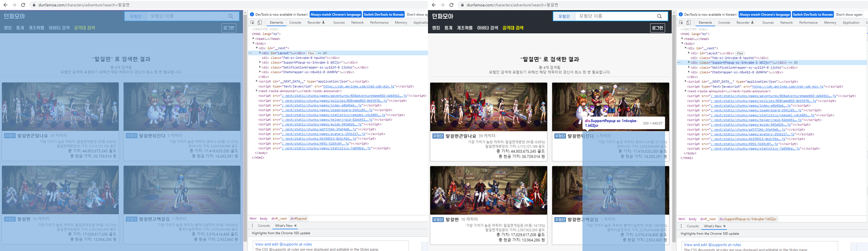Click Don't show again in right DevTools
The width and height of the screenshot is (868, 251).
pyautogui.click(x=849, y=14)
